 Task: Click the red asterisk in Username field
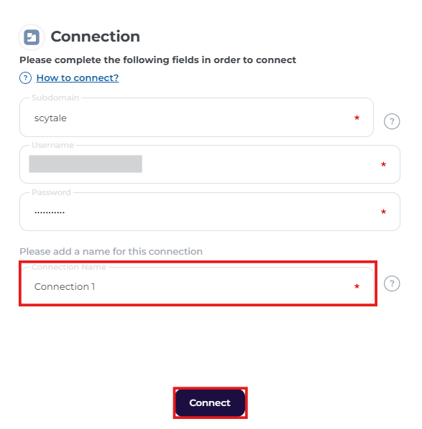[383, 164]
